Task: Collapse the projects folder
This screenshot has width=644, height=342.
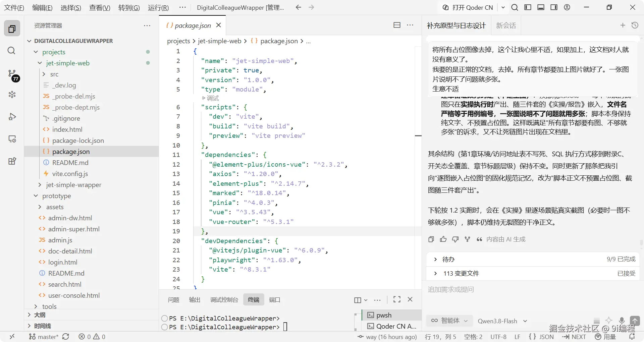Action: pyautogui.click(x=36, y=52)
